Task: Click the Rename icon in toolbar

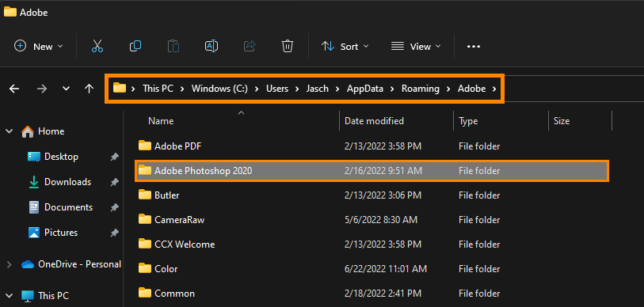Action: coord(211,46)
